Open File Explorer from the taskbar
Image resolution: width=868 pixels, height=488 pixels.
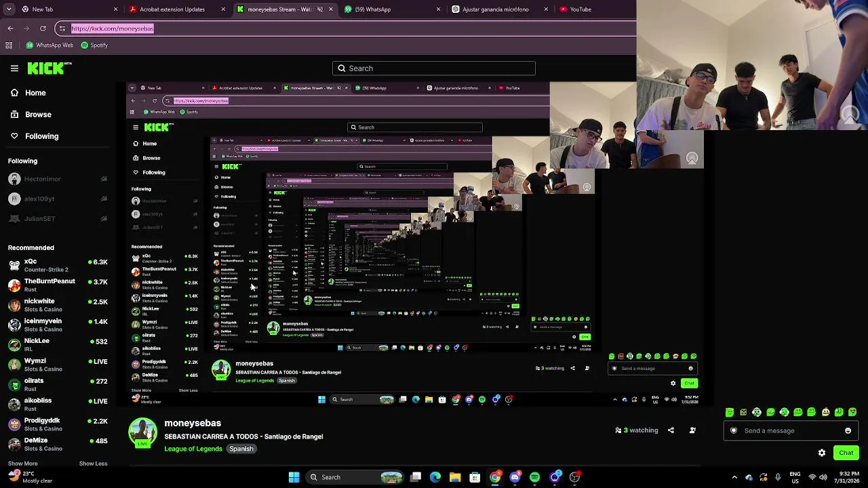pyautogui.click(x=455, y=477)
